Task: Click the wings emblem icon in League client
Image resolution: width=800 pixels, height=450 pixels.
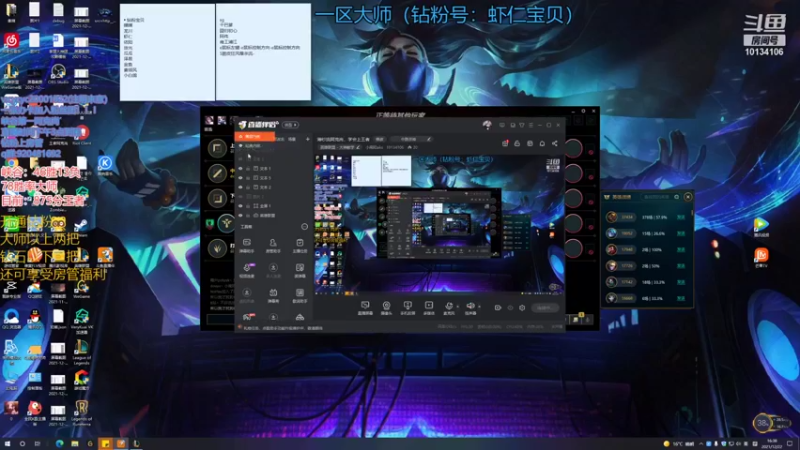Action: tap(226, 223)
